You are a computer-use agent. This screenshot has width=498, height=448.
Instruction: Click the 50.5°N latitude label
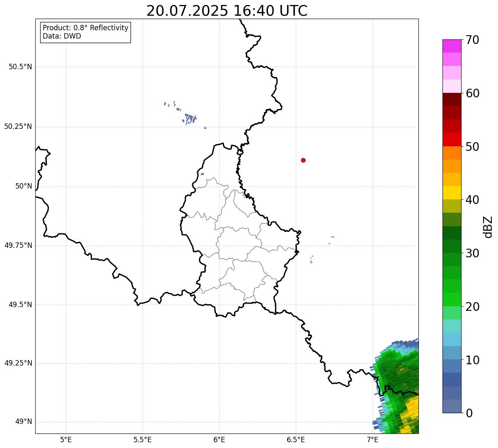pyautogui.click(x=20, y=67)
